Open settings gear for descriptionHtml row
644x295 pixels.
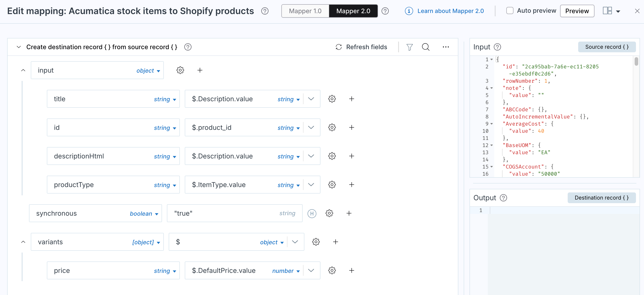tap(332, 156)
